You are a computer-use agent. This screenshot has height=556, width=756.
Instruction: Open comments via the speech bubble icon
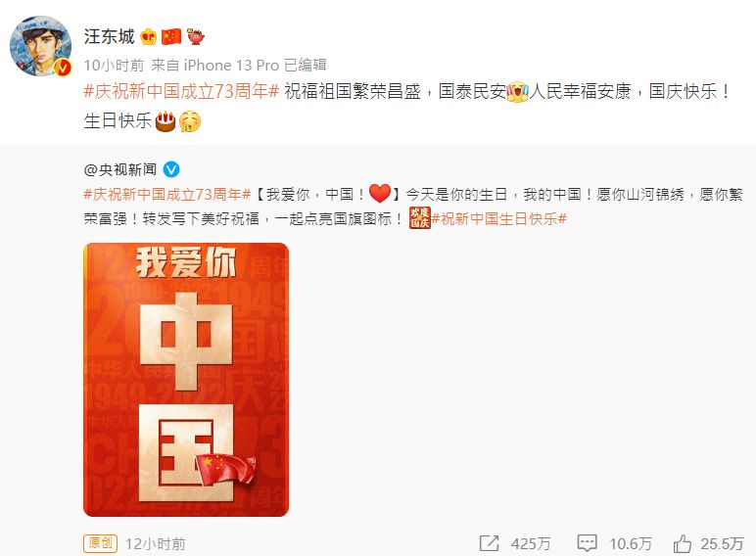click(x=588, y=543)
